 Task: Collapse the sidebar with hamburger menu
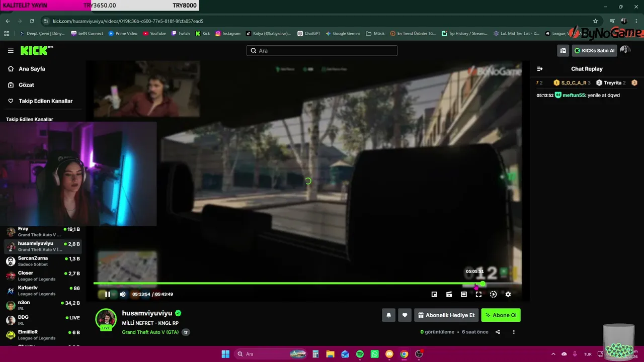pos(11,51)
